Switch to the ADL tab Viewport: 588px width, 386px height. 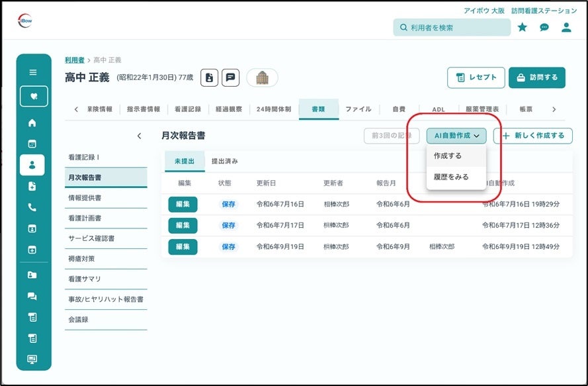(x=439, y=110)
